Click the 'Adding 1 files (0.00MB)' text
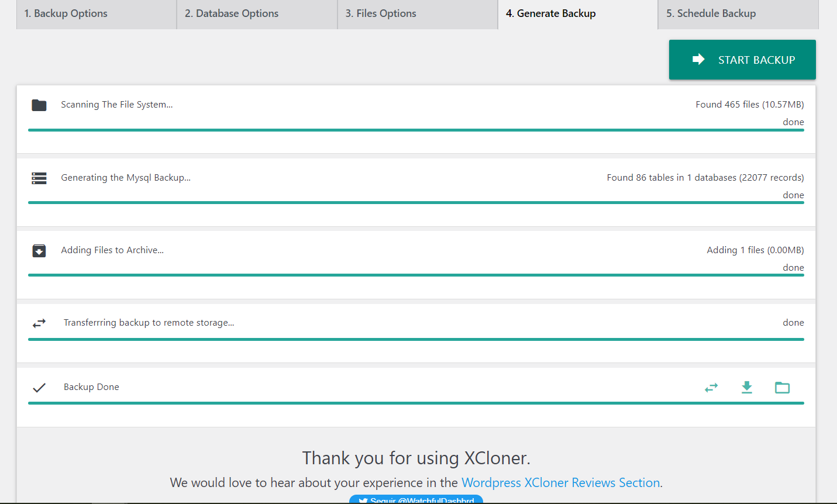Viewport: 837px width, 504px height. coord(755,250)
